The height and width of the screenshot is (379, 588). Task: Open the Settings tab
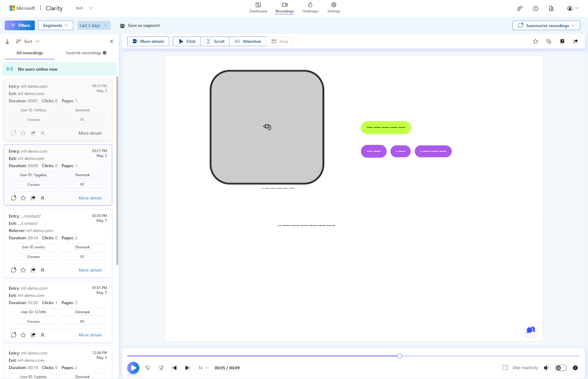pos(334,8)
